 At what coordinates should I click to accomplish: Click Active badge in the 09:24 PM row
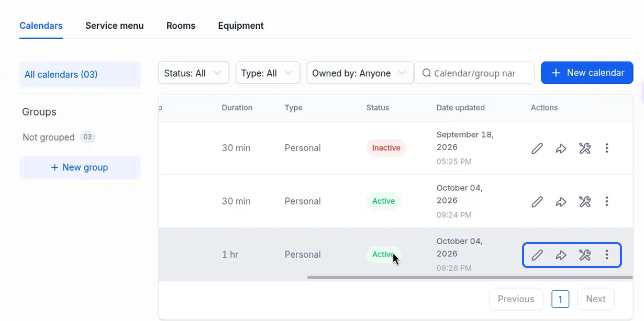tap(383, 201)
